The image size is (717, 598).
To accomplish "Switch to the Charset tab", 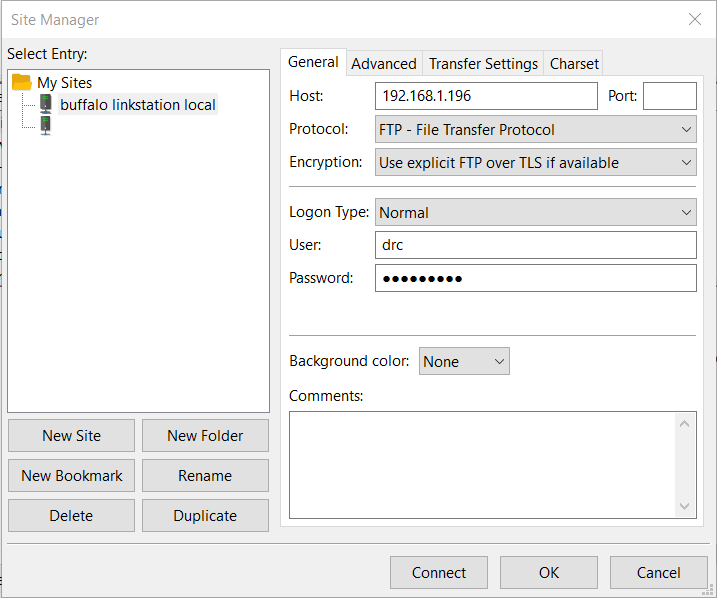I will click(x=574, y=64).
